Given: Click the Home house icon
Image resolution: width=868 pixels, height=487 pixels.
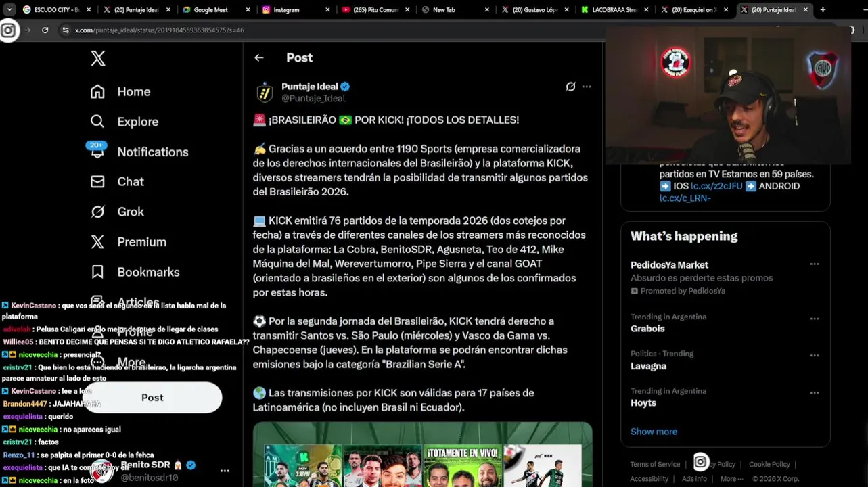Looking at the screenshot, I should [x=97, y=91].
